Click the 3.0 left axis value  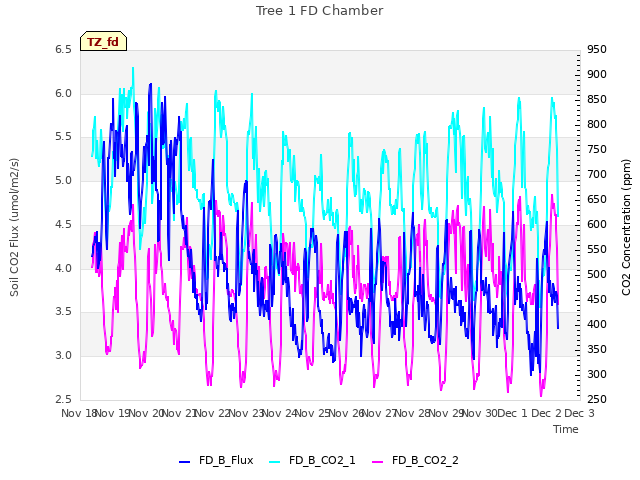point(63,356)
